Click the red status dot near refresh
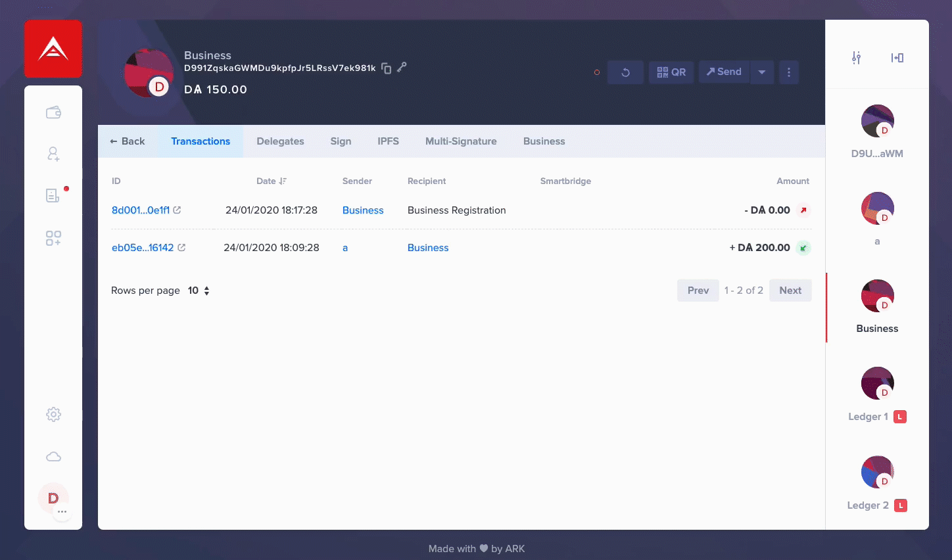The width and height of the screenshot is (952, 560). point(597,72)
